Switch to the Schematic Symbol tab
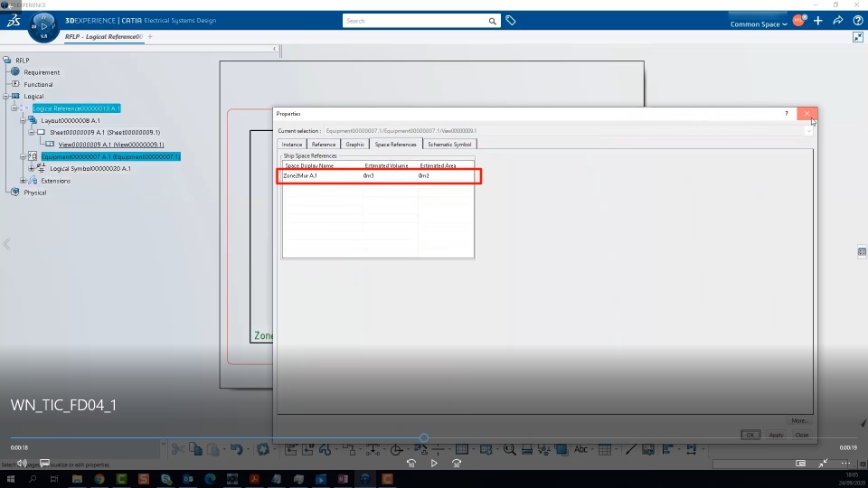The width and height of the screenshot is (868, 488). [x=449, y=144]
